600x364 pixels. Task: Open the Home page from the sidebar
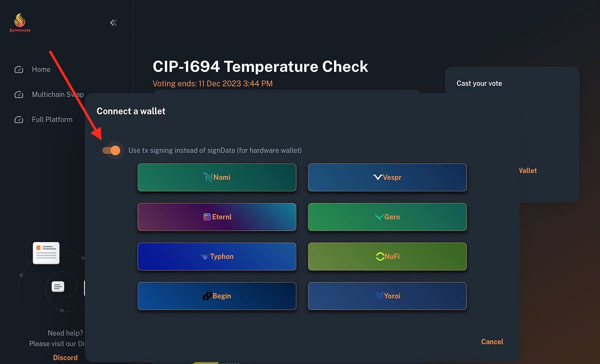pyautogui.click(x=41, y=69)
